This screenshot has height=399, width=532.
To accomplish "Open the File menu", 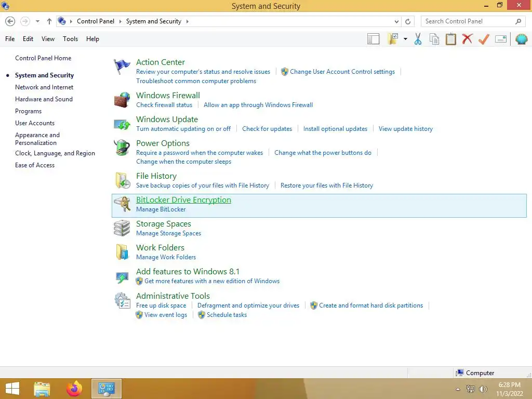I will 10,39.
